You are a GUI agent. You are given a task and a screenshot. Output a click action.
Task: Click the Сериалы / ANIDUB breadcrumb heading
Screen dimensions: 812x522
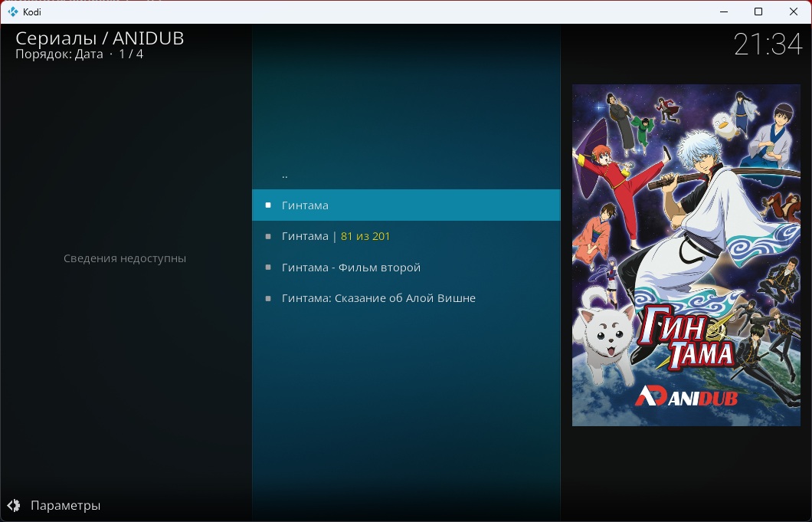point(100,38)
